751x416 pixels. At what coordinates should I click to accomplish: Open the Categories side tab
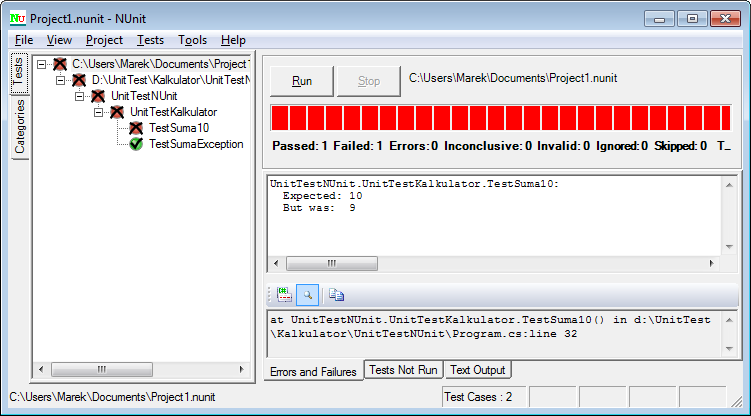click(x=19, y=128)
